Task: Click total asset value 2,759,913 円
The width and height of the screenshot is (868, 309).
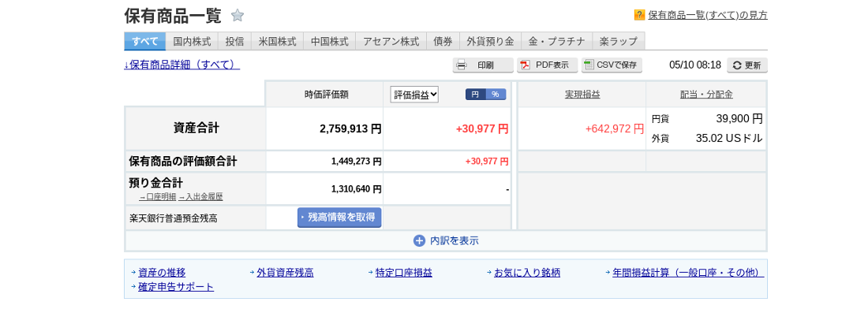Action: tap(350, 128)
